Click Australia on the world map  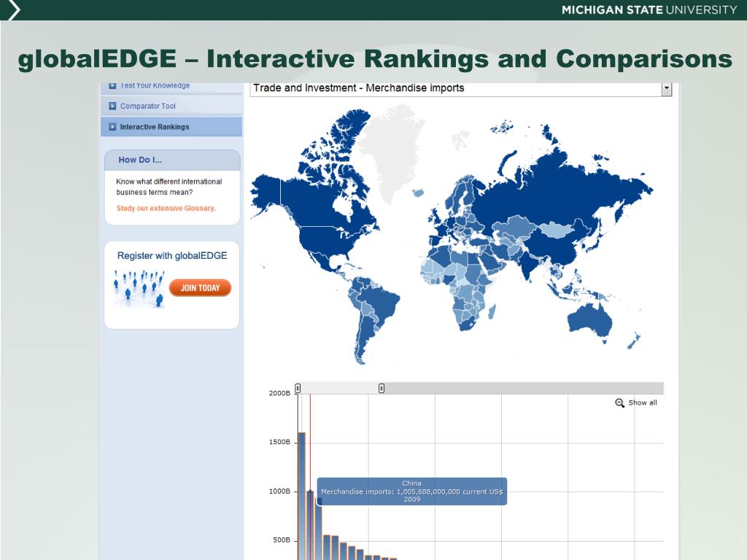tap(591, 320)
